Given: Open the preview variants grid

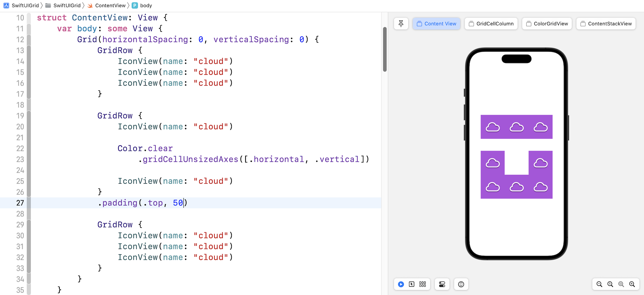Looking at the screenshot, I should (423, 284).
